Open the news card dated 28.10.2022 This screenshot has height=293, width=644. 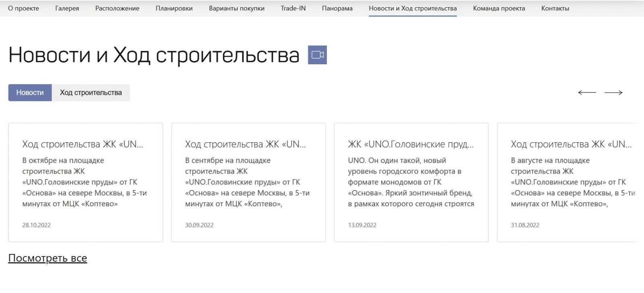coord(85,182)
